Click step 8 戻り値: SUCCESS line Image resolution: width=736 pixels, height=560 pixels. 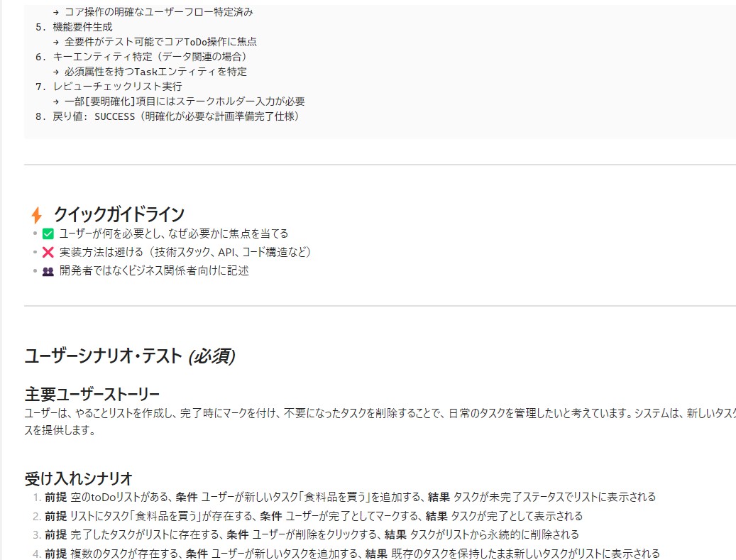coord(167,116)
